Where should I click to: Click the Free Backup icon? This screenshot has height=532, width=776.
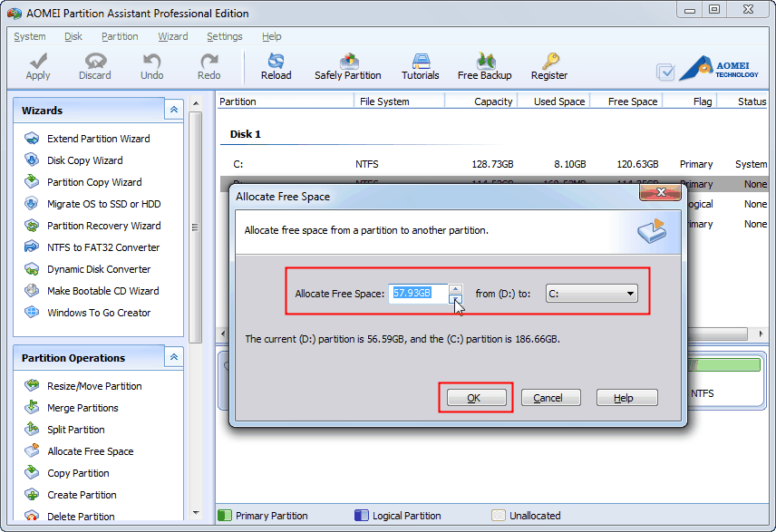[485, 62]
